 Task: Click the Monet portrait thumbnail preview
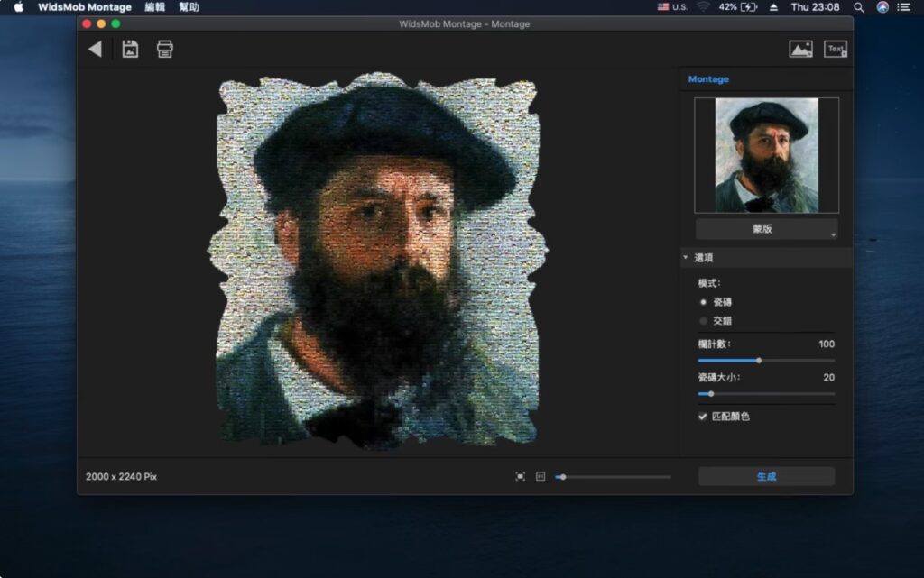click(765, 155)
